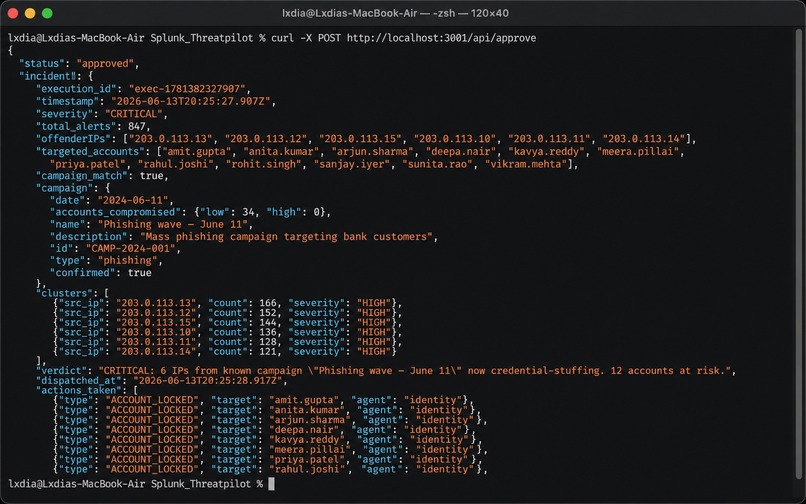Click the "actions_taken" key
This screenshot has height=504, width=806.
tap(81, 390)
